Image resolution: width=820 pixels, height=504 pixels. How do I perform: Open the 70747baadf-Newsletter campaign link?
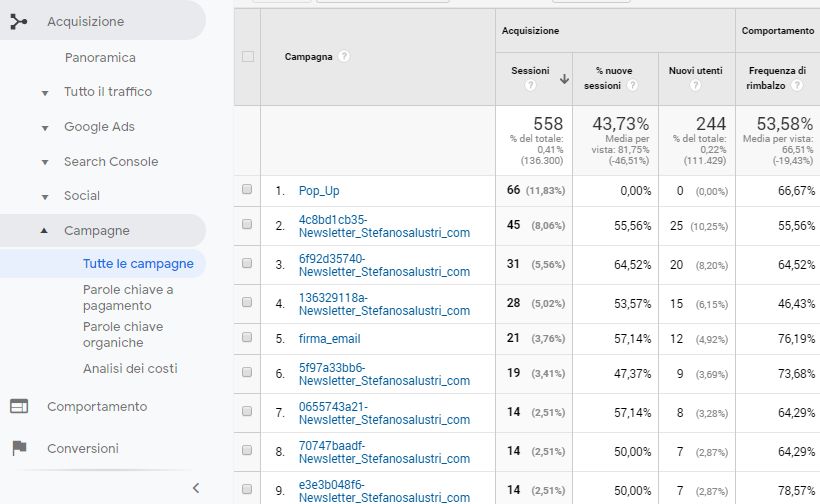pos(384,452)
